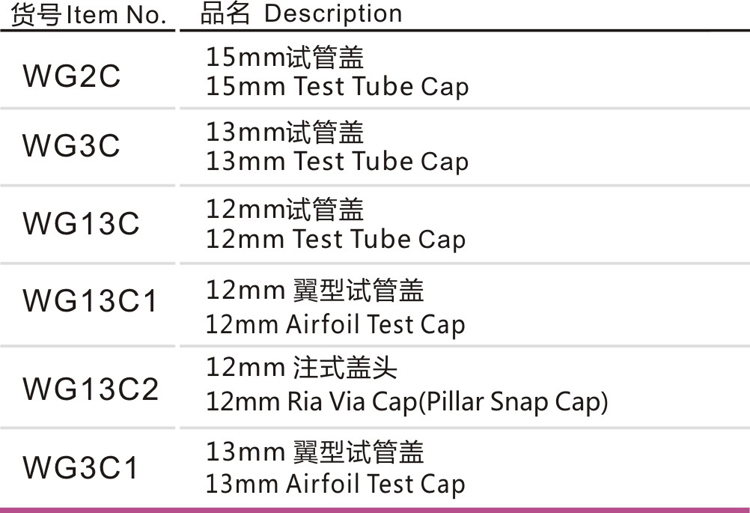Click the "15mm Test Tube Cap" text

(336, 87)
